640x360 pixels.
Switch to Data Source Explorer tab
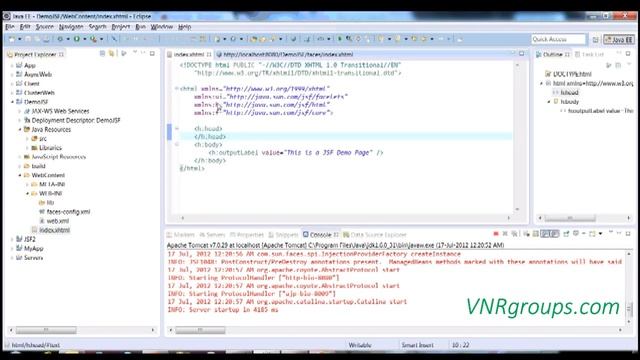point(375,235)
